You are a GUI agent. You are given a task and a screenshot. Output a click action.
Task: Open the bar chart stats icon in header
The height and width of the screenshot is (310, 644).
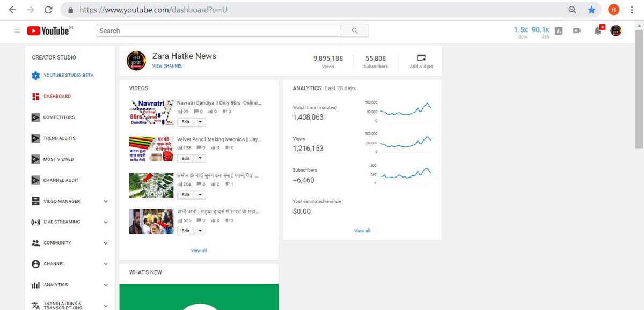tap(559, 31)
